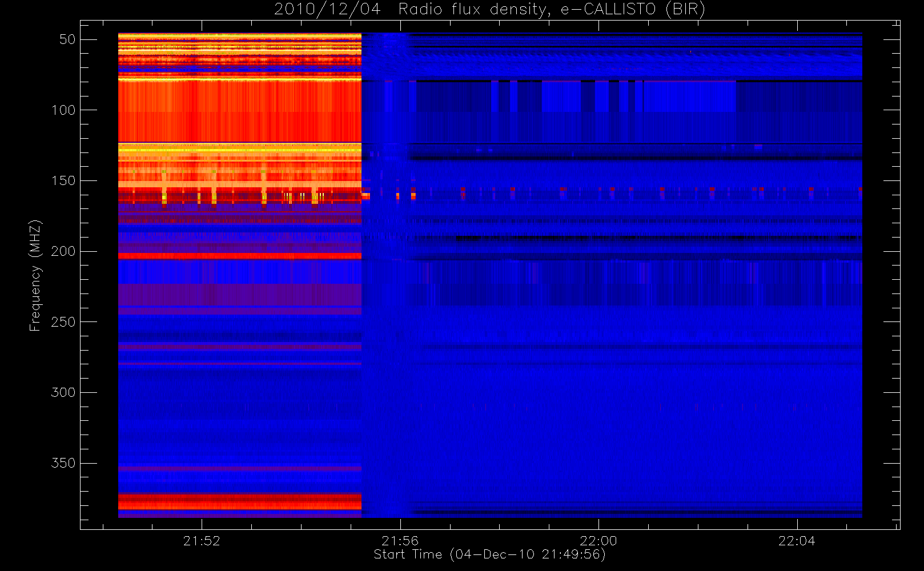Click the 21:52 time tick label

pos(202,541)
